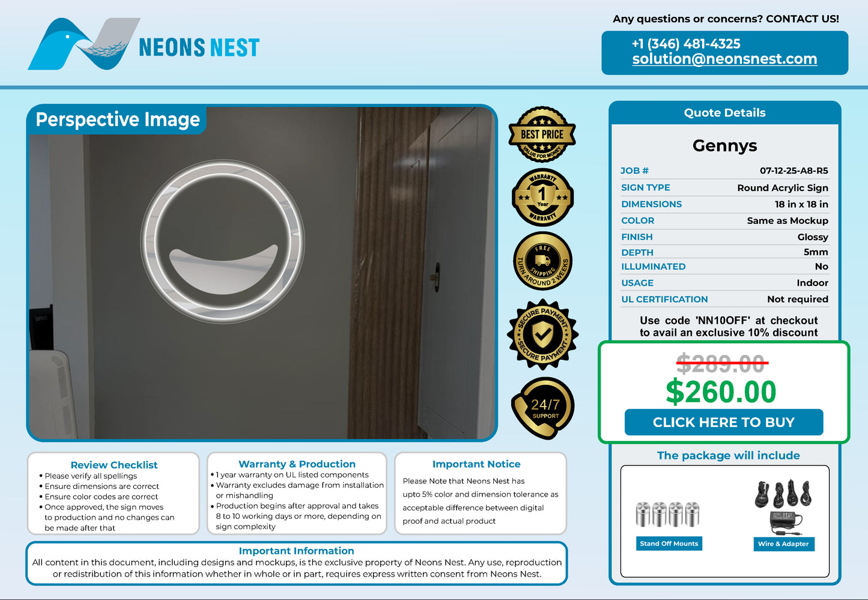The height and width of the screenshot is (600, 868).
Task: Click the 24/7 Support badge
Action: [543, 408]
